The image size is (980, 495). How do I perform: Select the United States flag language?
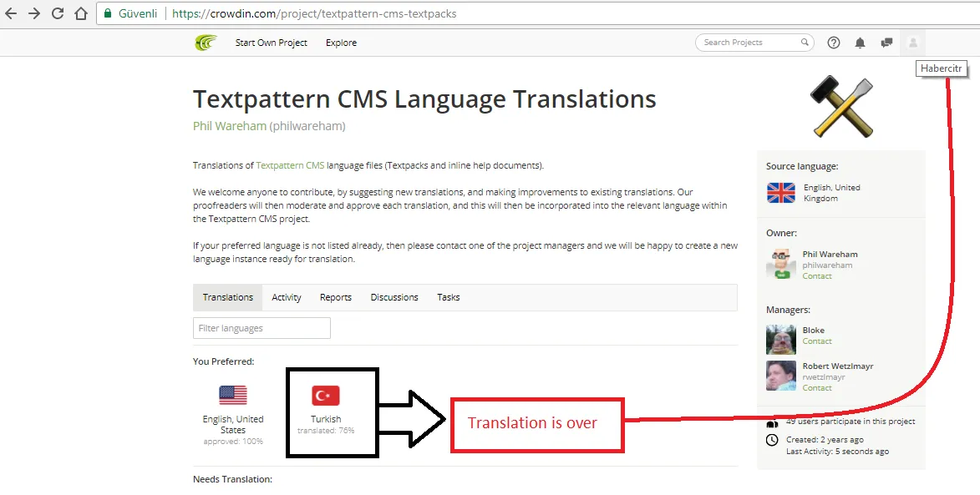(233, 395)
